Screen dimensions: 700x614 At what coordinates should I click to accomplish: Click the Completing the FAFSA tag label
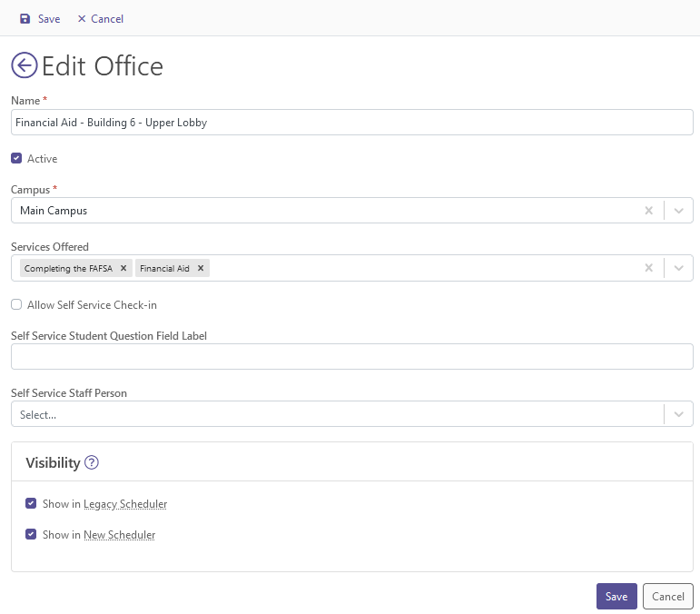tap(68, 268)
